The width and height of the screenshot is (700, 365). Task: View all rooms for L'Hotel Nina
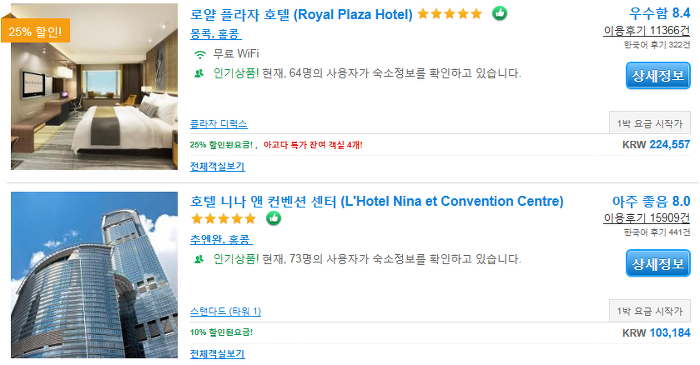point(217,354)
